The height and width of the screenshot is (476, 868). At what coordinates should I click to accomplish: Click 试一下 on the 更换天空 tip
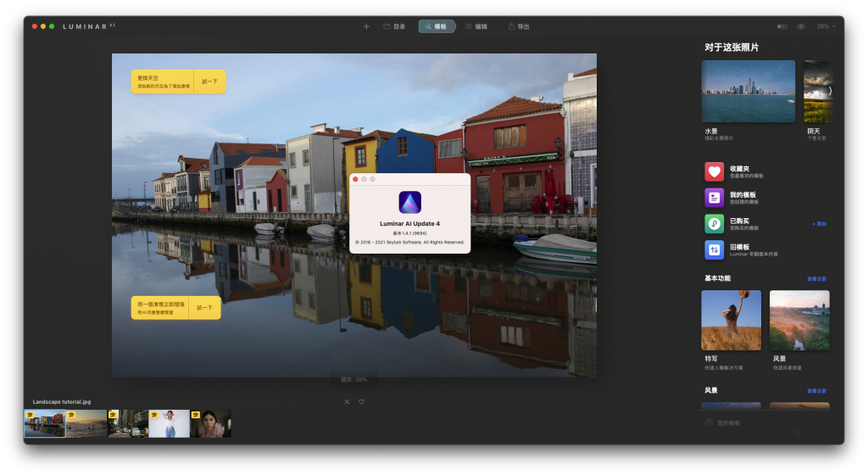tap(210, 81)
